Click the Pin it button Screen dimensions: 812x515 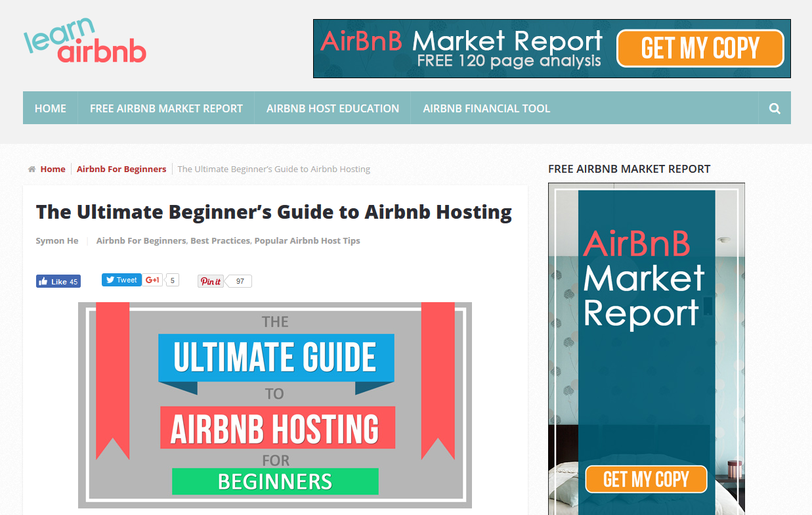pos(211,281)
